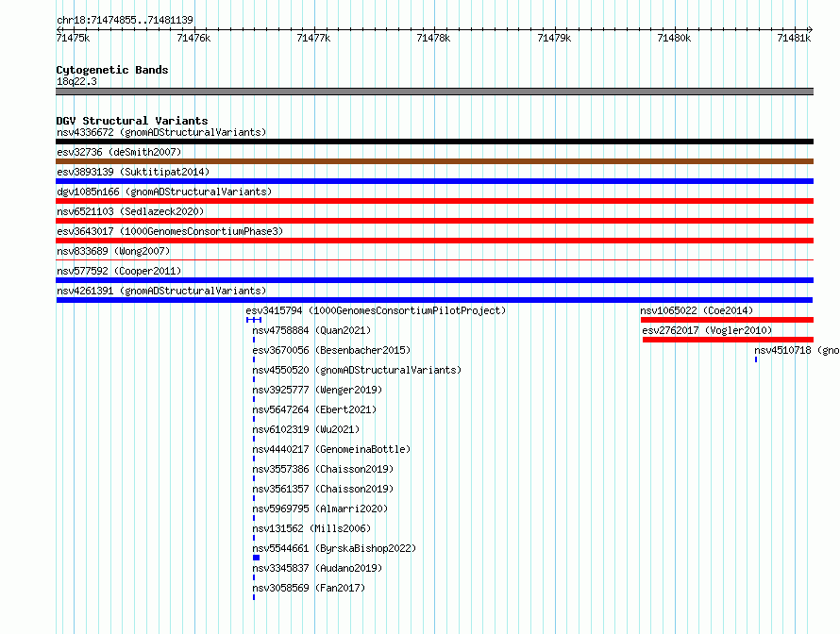The width and height of the screenshot is (840, 634).
Task: Click the 71477k ruler tick label
Action: [313, 38]
